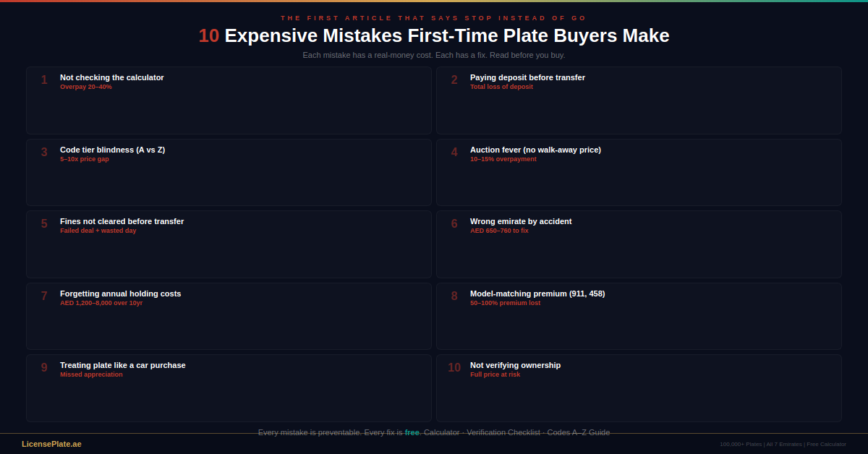The image size is (868, 454).
Task: Click the number 7 badge icon
Action: click(x=43, y=296)
